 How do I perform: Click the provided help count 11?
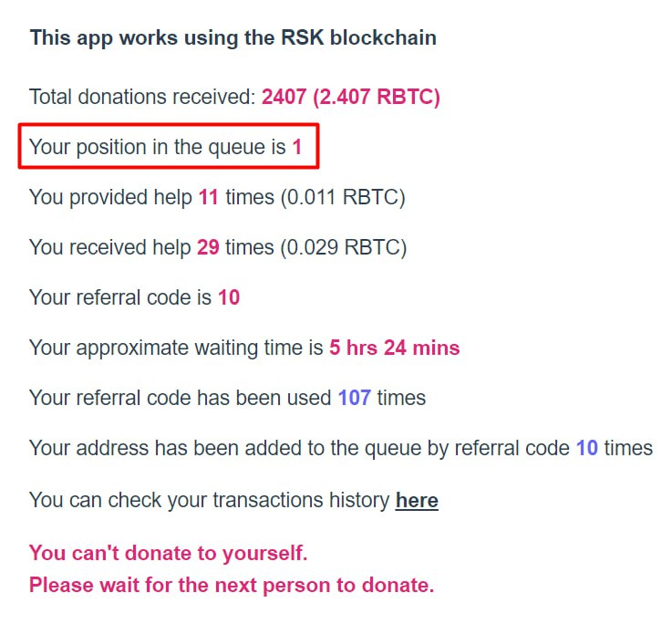tap(208, 197)
